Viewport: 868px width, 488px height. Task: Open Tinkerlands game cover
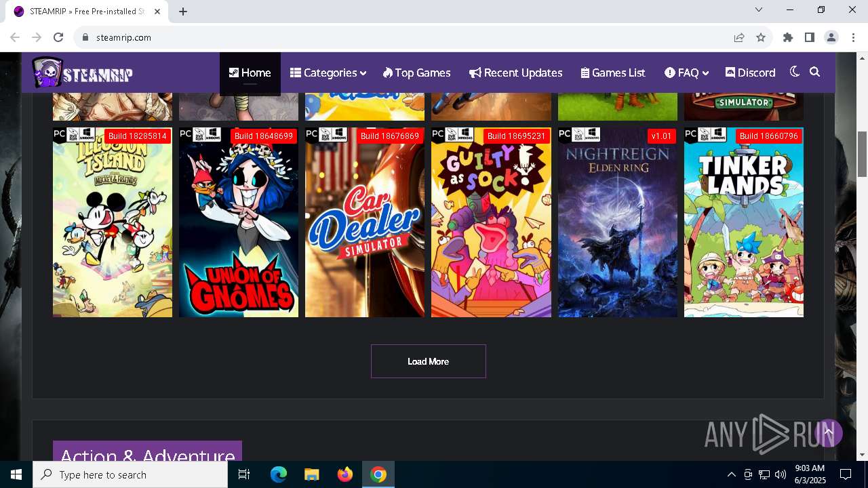(x=744, y=222)
